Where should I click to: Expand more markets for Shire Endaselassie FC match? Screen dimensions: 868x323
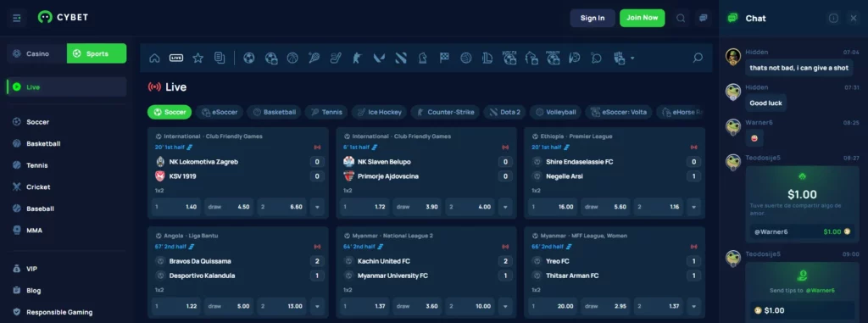pos(693,207)
